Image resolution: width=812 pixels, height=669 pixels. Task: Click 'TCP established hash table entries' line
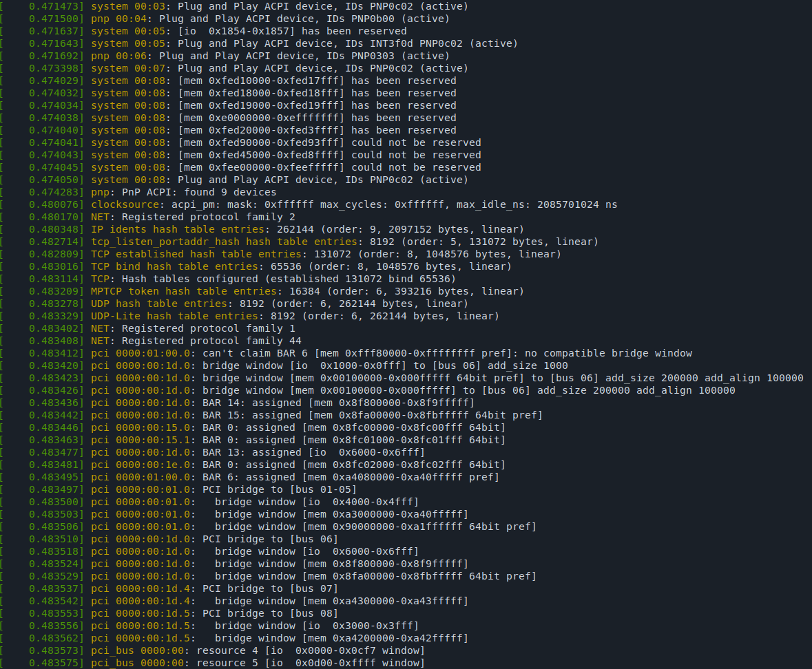(x=326, y=254)
